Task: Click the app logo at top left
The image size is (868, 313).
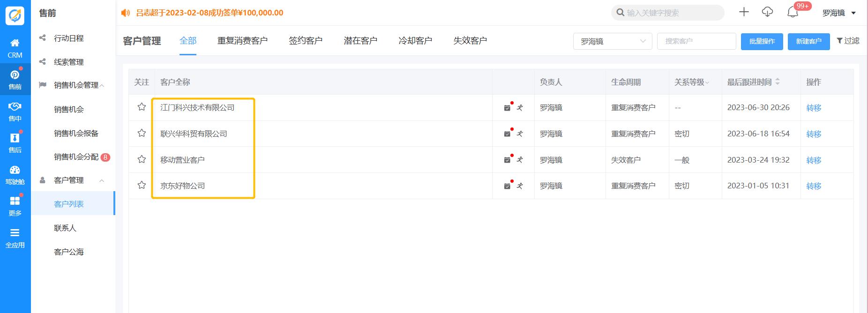Action: coord(15,15)
